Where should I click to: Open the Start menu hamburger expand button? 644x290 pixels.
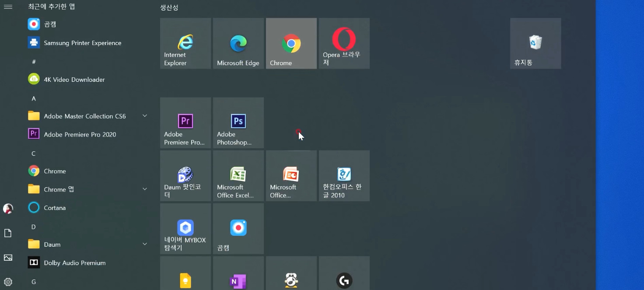pos(8,7)
